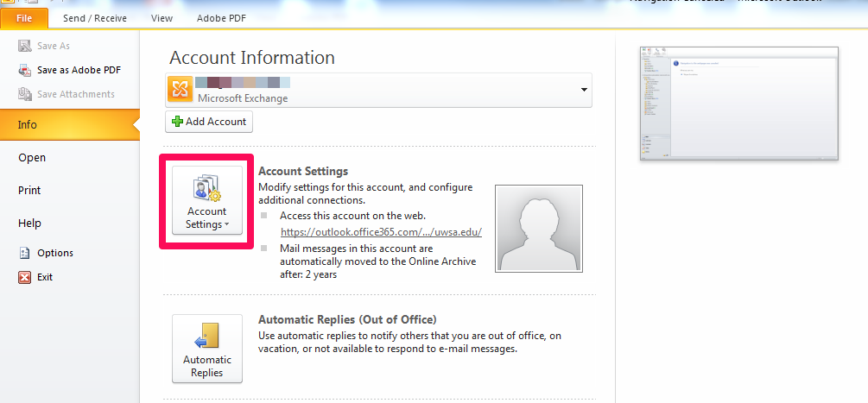868x403 pixels.
Task: Open the View ribbon tab
Action: click(x=162, y=18)
